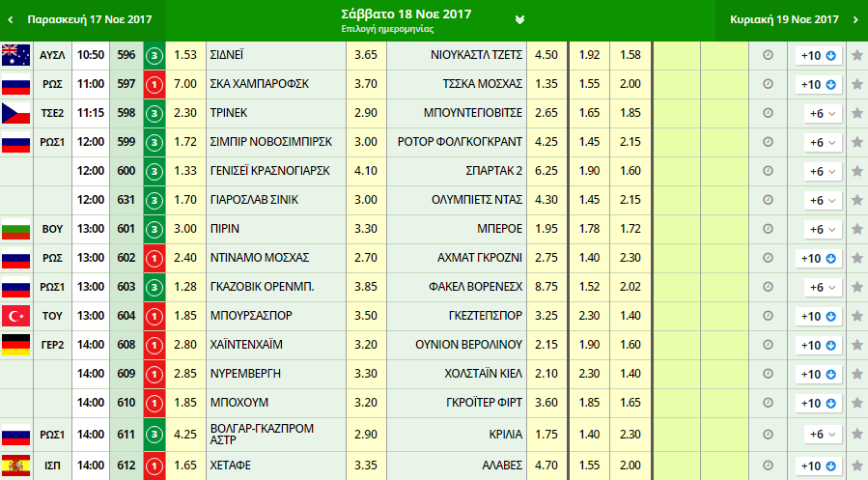Click the Bulgarian flag in ΒΟΥ row

[x=16, y=229]
